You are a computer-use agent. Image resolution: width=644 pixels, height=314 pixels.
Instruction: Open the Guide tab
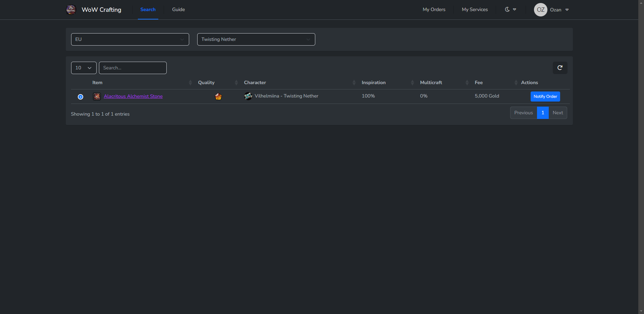point(178,9)
